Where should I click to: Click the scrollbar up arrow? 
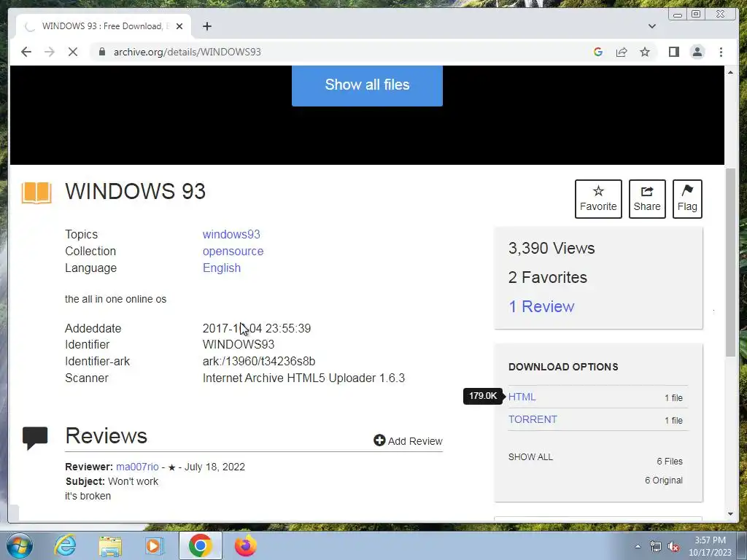(730, 72)
